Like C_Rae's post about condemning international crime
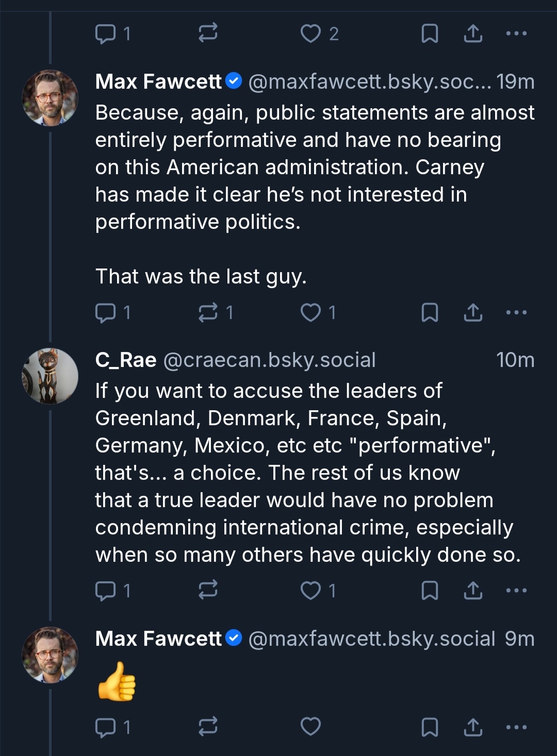The image size is (557, 756). (x=310, y=590)
